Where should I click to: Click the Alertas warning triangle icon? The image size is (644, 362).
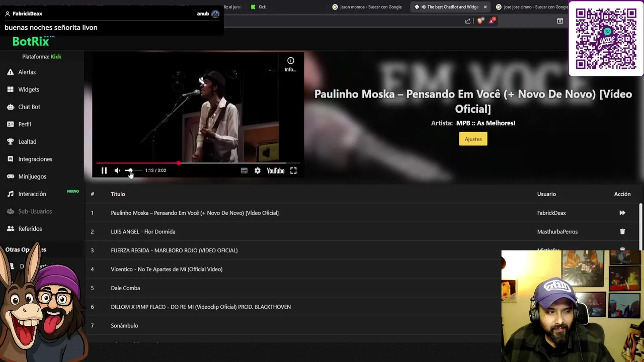click(10, 72)
